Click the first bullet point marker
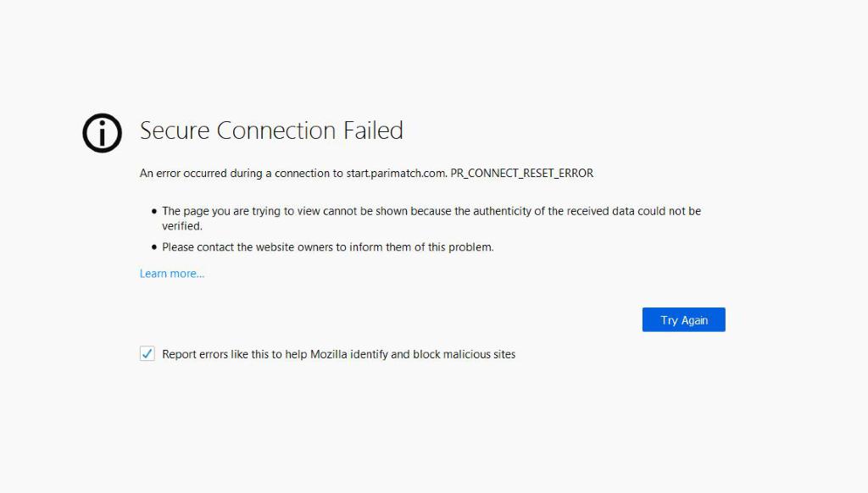This screenshot has height=493, width=868. click(154, 212)
